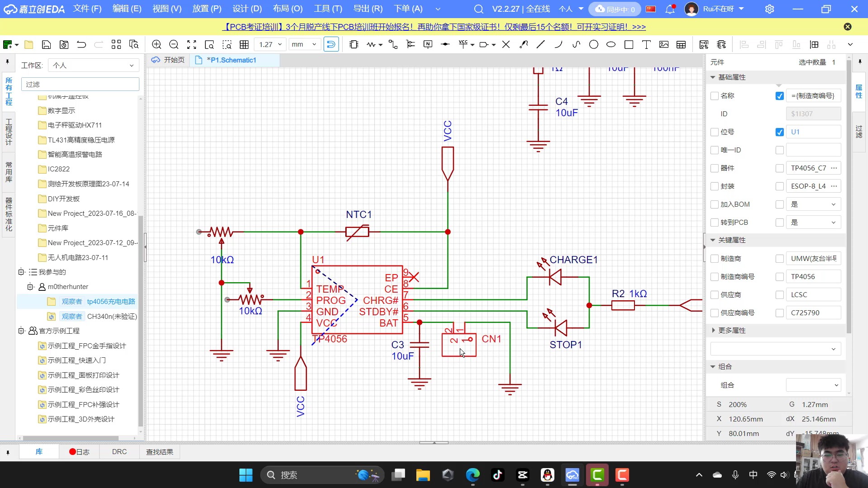Open the 日志 log panel

[79, 452]
